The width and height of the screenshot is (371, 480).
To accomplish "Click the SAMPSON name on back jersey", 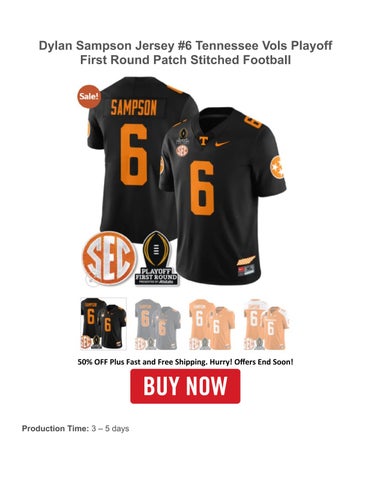I will pos(134,108).
